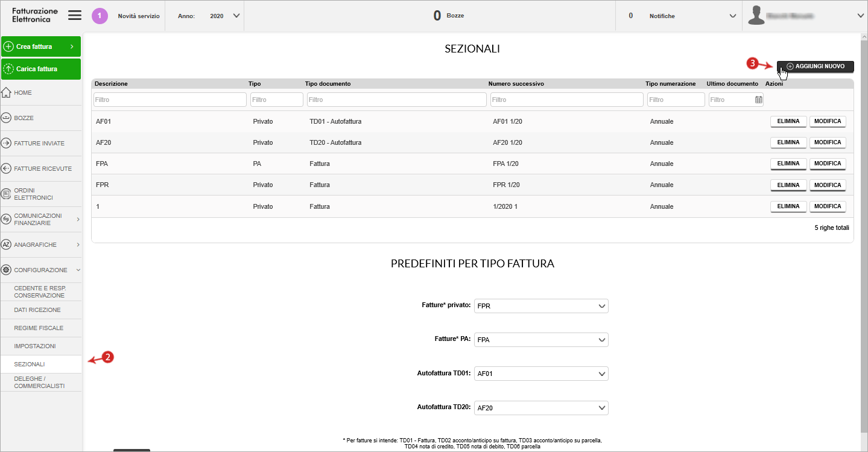The width and height of the screenshot is (868, 452).
Task: Expand Comunicazioni Finanziarie submenu chevron
Action: pos(78,219)
